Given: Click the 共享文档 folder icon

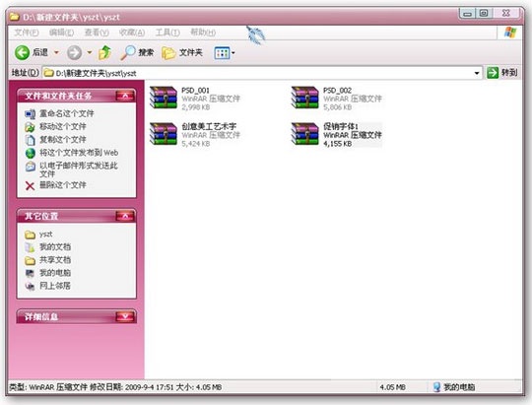Looking at the screenshot, I should click(30, 260).
